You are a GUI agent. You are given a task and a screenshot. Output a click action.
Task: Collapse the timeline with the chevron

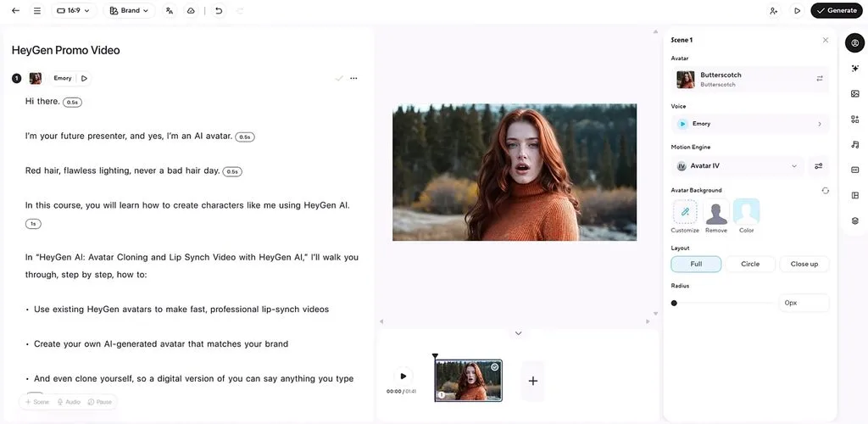518,333
